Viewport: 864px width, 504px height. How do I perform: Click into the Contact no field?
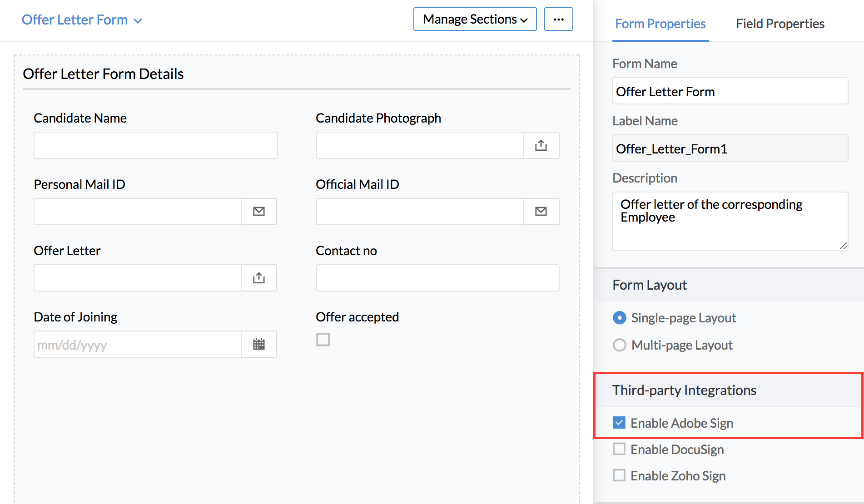click(437, 278)
